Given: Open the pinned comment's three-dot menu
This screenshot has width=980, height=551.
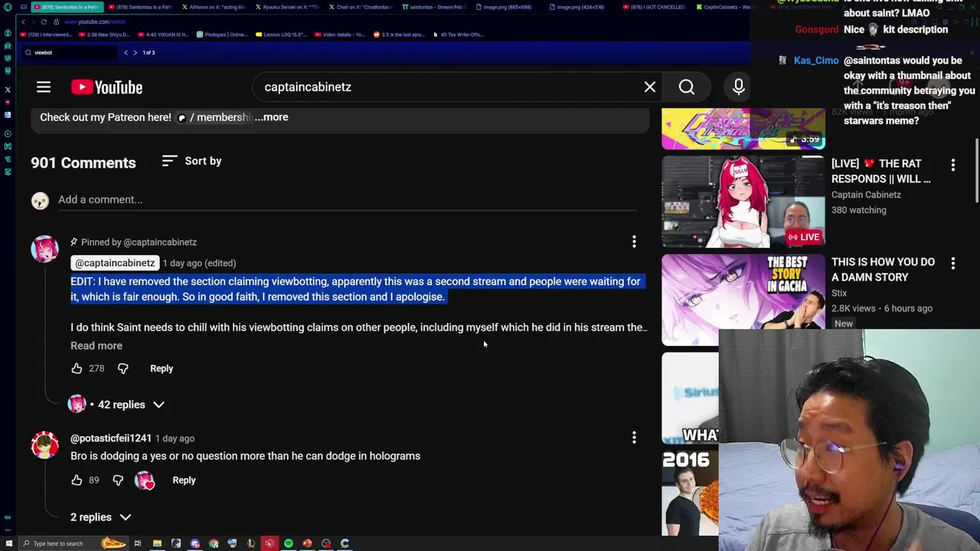Looking at the screenshot, I should [634, 242].
